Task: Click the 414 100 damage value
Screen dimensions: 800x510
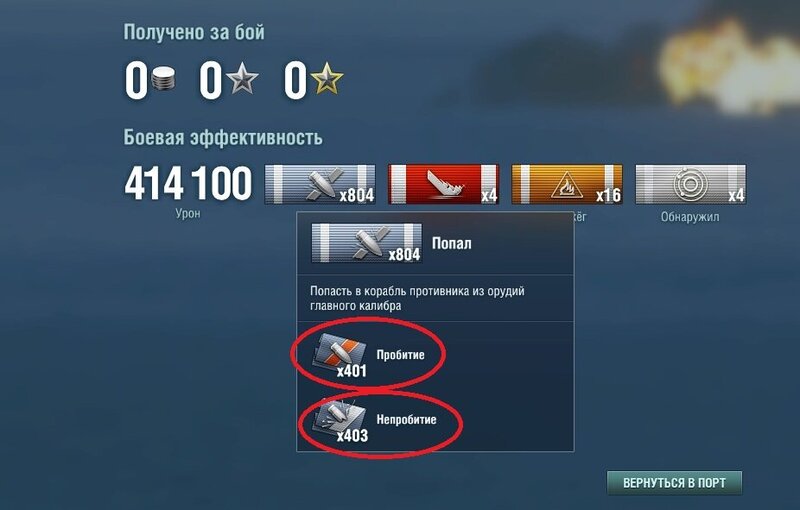Action: click(x=188, y=183)
